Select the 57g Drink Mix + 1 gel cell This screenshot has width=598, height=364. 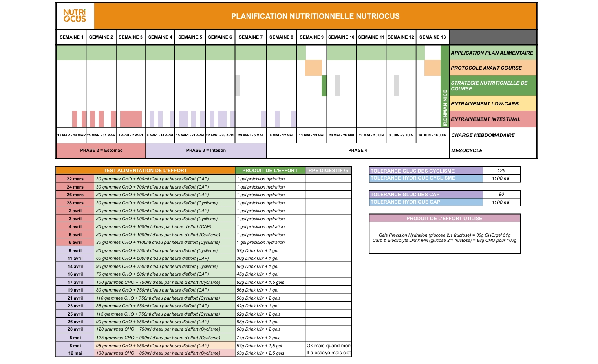270,250
